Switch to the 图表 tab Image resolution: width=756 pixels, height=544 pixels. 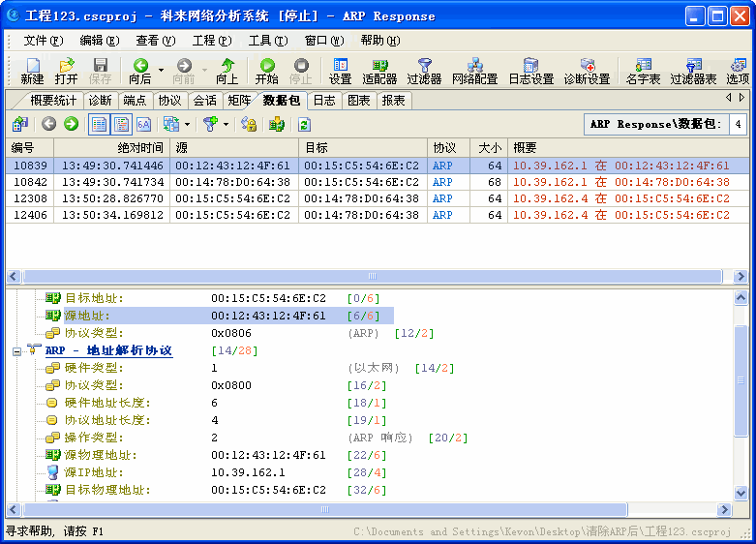[359, 101]
